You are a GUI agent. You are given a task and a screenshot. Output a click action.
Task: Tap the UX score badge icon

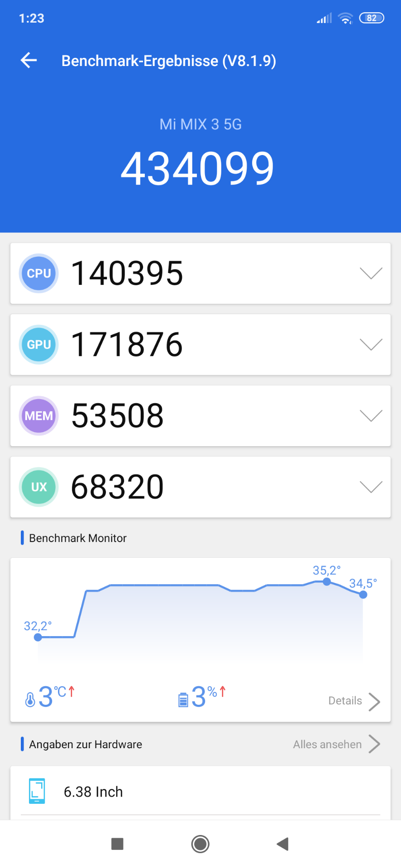point(39,487)
